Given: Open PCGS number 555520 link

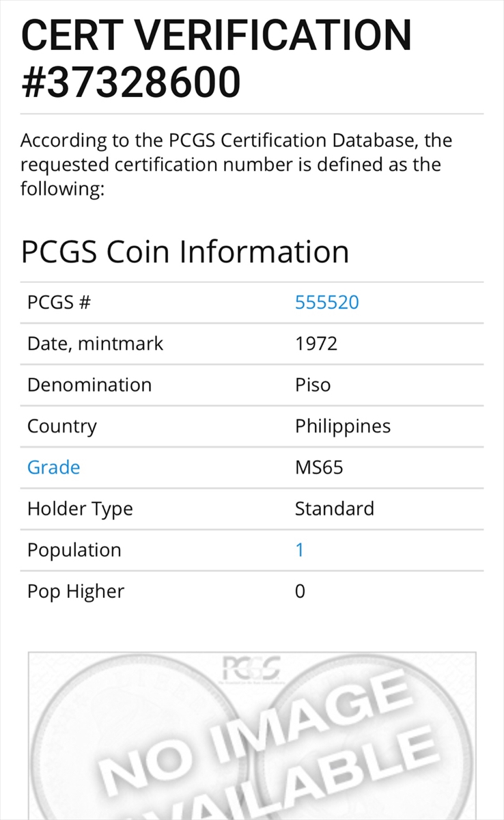Looking at the screenshot, I should click(x=326, y=302).
